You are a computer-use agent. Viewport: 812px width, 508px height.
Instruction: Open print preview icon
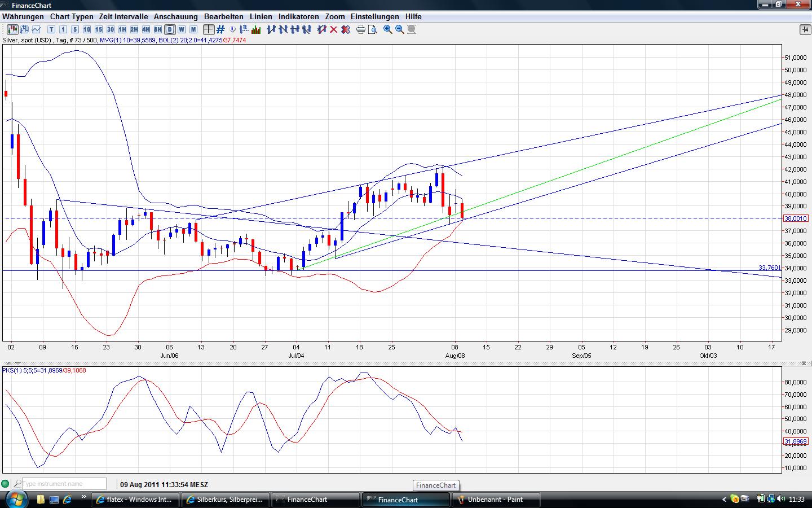click(x=373, y=29)
